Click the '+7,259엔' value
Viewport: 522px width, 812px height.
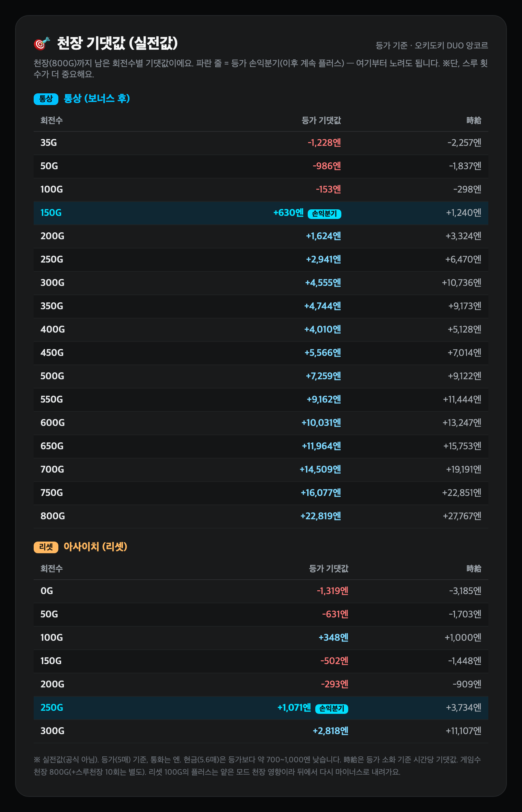click(324, 376)
